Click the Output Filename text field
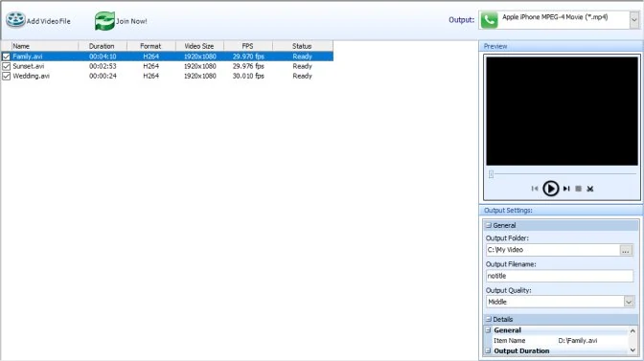The image size is (644, 361). (x=560, y=276)
